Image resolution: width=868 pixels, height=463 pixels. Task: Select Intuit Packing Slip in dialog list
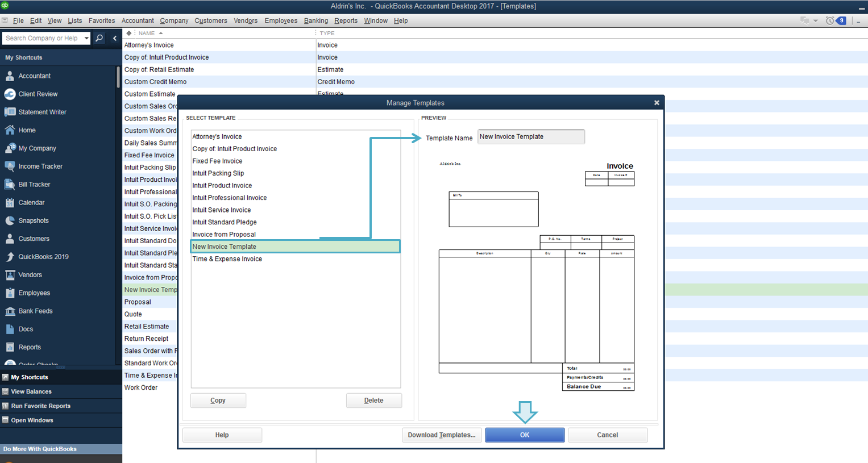tap(295, 173)
